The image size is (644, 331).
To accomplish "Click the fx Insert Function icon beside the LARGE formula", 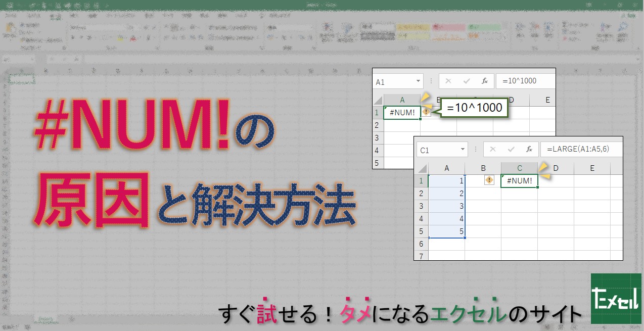I will (x=529, y=150).
